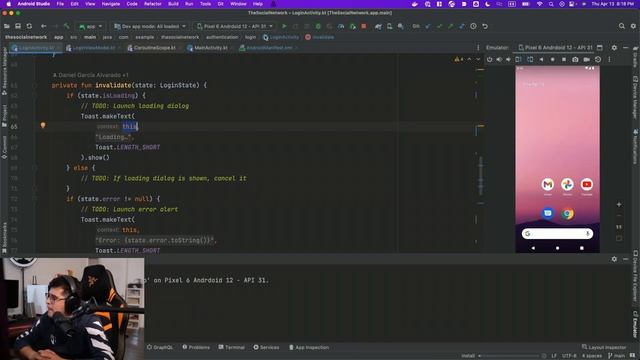The height and width of the screenshot is (360, 640).
Task: Open the GraphQL tool window
Action: (160, 347)
